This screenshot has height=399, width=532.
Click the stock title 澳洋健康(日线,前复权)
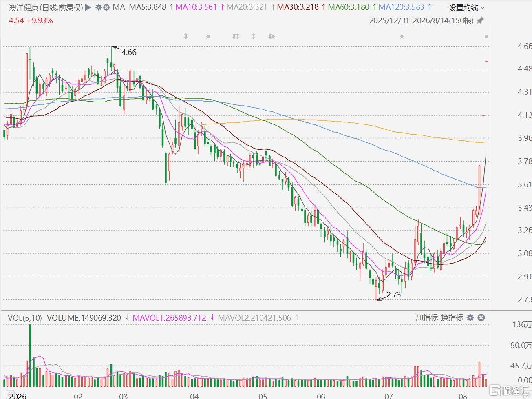tap(46, 7)
